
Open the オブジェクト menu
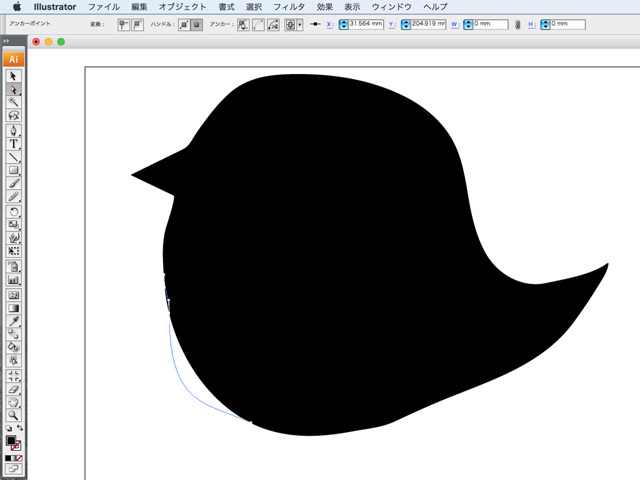(x=183, y=6)
